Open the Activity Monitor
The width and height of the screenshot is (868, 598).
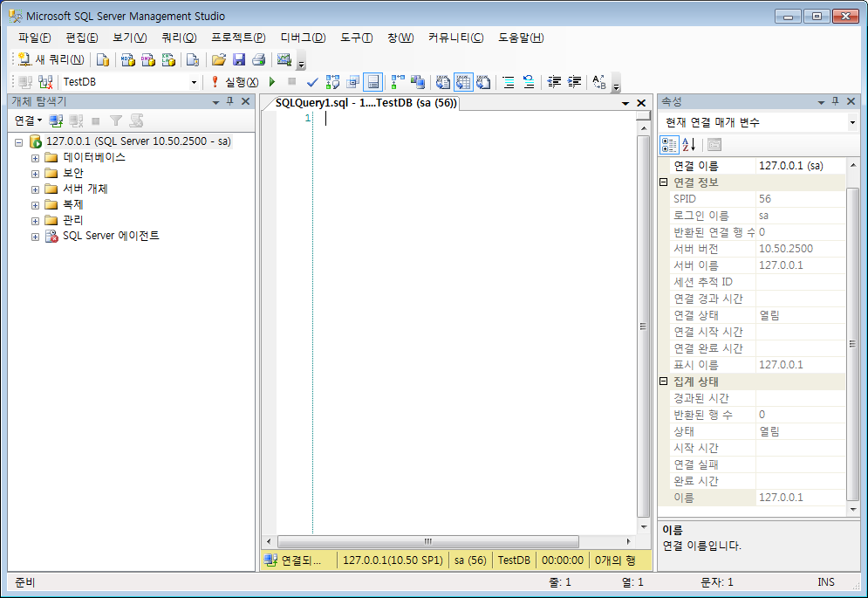[x=284, y=60]
